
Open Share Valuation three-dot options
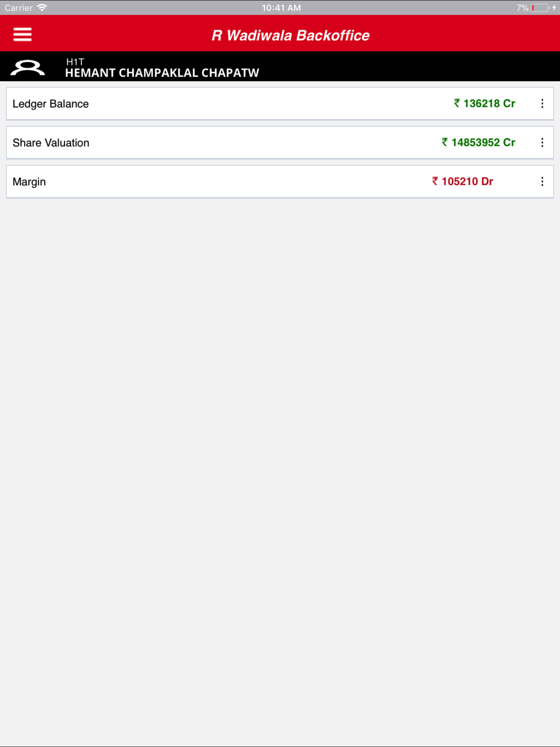coord(542,143)
